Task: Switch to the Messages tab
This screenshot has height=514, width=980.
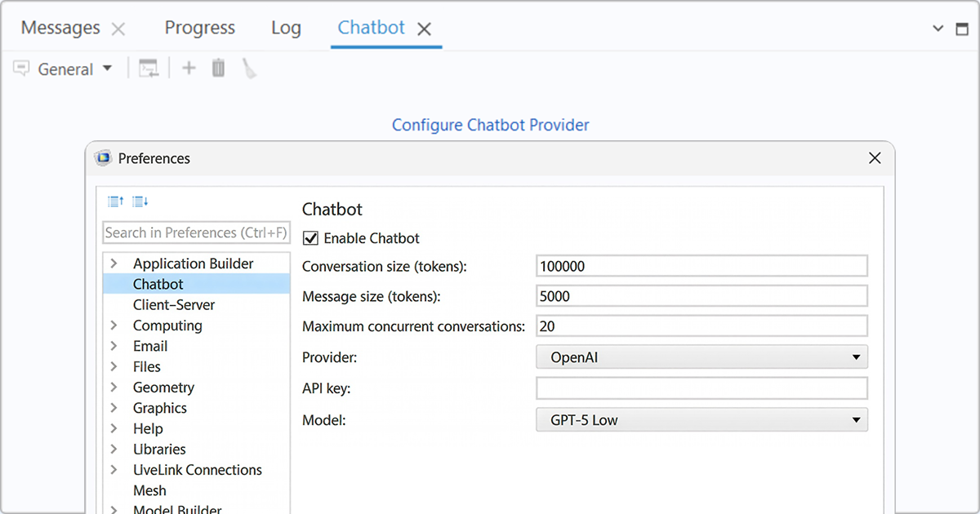Action: click(x=60, y=28)
